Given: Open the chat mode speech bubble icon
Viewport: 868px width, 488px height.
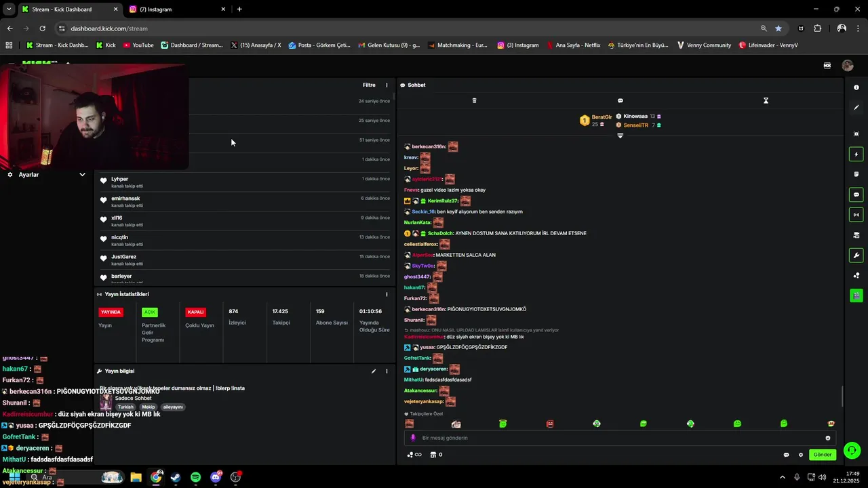Looking at the screenshot, I should [x=620, y=100].
